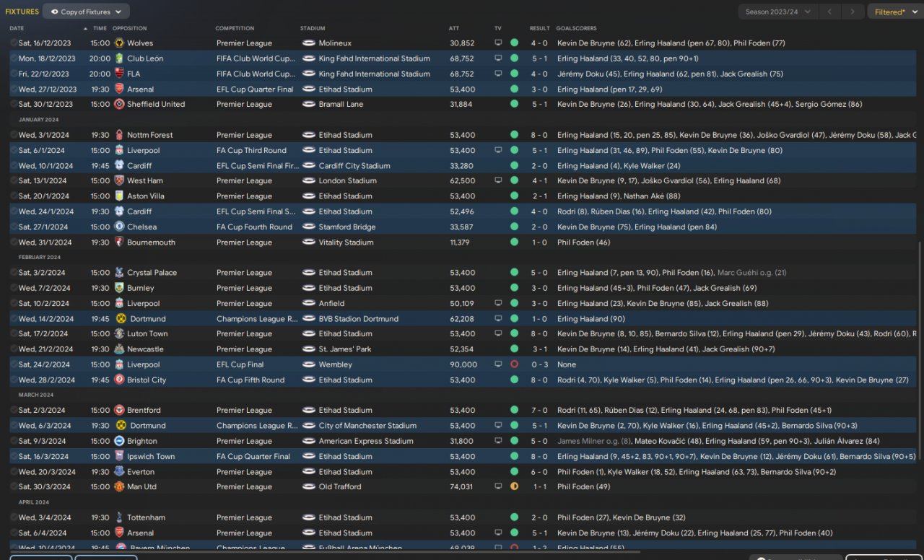
Task: Select the FA Cup Quarter Final competition text
Action: click(x=253, y=456)
